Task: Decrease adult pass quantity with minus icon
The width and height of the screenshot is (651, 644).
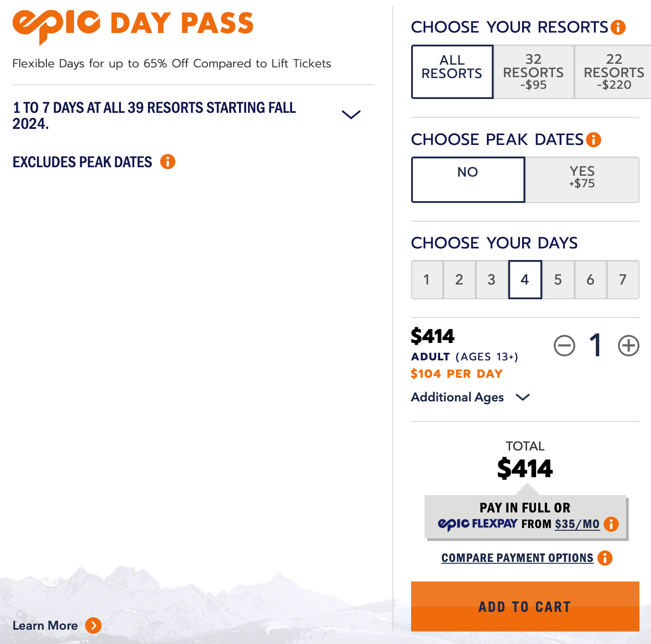Action: click(564, 346)
